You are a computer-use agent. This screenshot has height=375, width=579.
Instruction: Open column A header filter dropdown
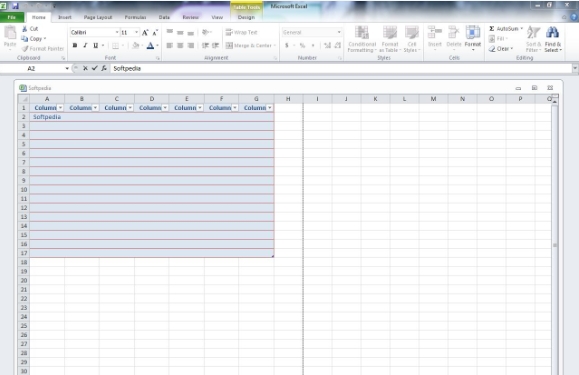pos(61,108)
